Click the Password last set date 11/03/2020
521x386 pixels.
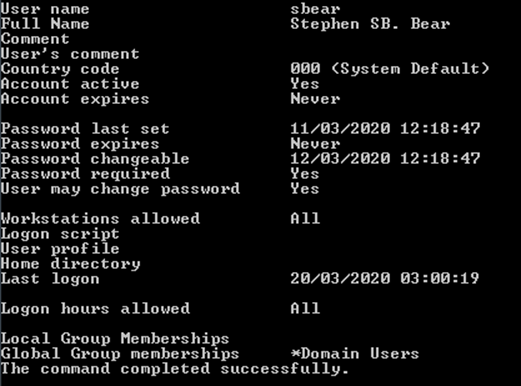tap(340, 129)
